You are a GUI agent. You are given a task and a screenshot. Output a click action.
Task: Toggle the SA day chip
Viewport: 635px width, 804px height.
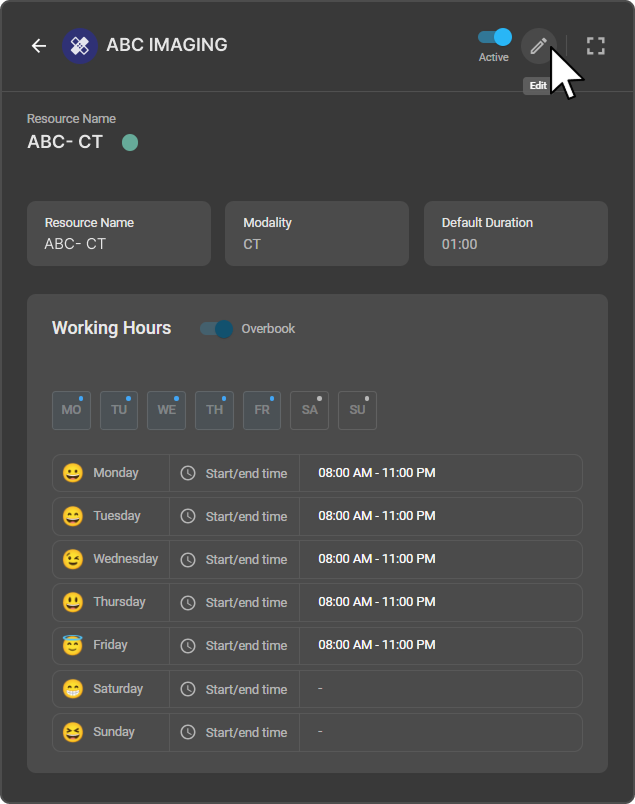[309, 410]
